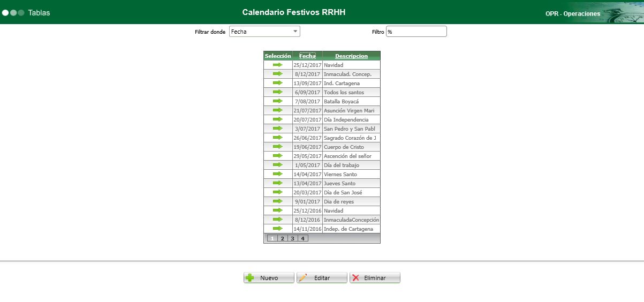Click the date cell 25/12/2017

pos(307,65)
